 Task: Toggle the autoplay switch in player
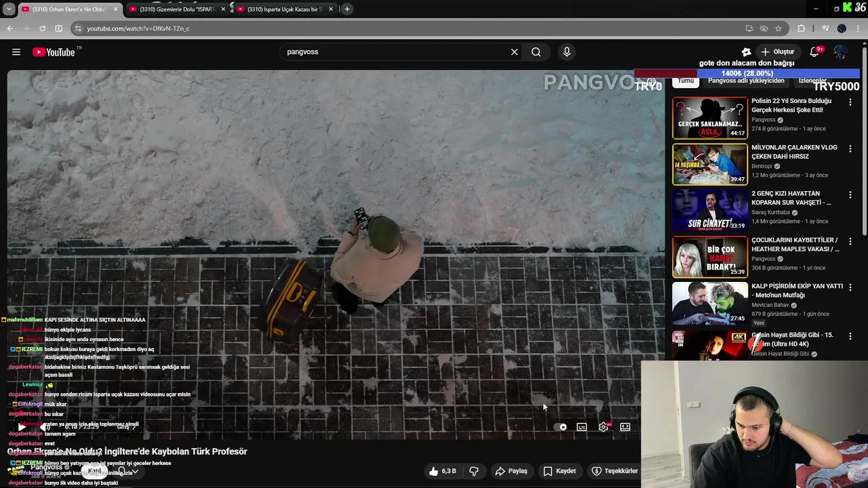click(560, 427)
